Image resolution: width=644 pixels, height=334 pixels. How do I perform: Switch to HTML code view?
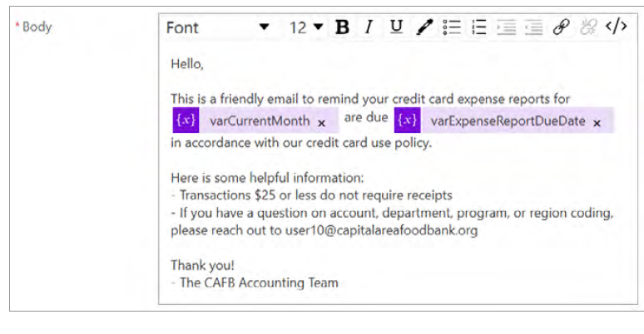(616, 27)
